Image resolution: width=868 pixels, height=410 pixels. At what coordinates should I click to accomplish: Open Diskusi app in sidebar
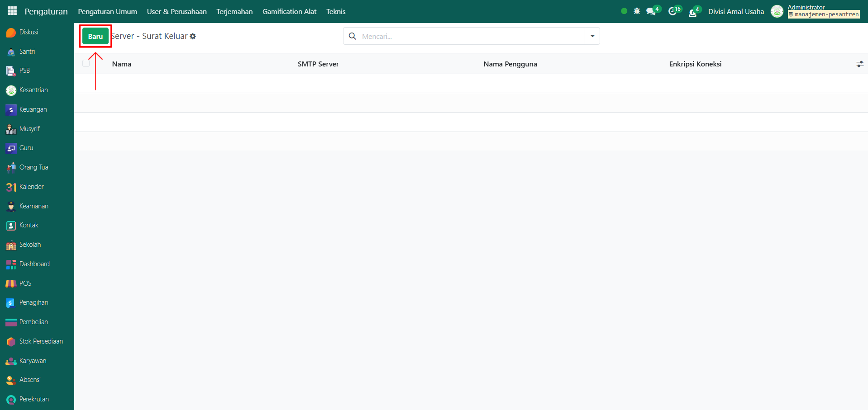29,32
